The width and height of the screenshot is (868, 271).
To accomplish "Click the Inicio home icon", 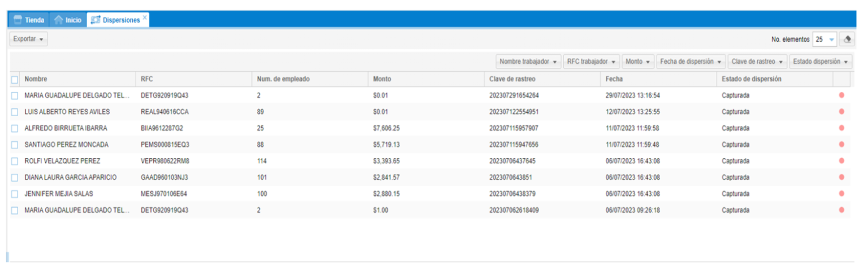I will (x=58, y=20).
